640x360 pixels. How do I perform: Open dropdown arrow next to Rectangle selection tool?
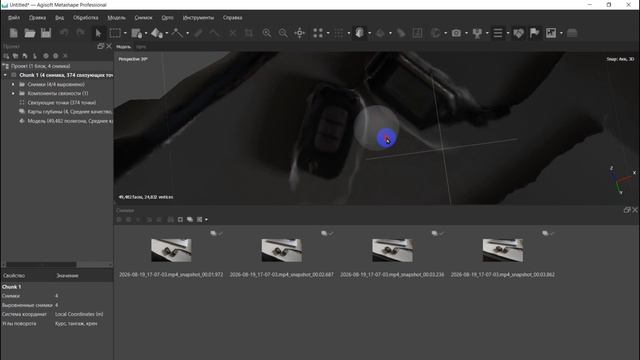(125, 33)
